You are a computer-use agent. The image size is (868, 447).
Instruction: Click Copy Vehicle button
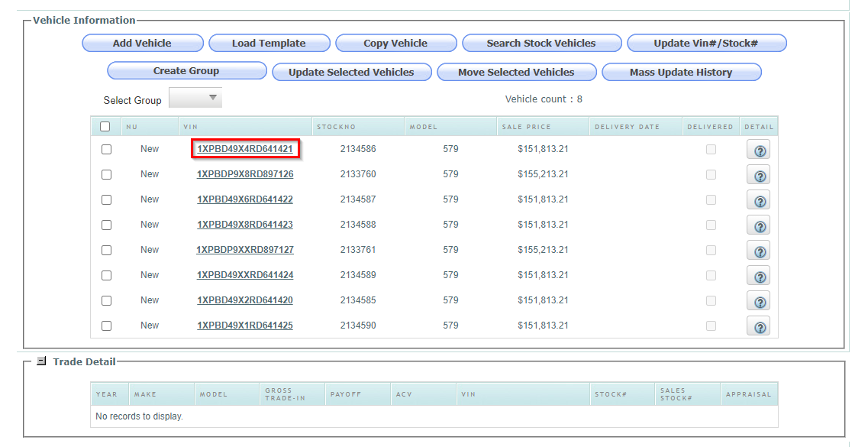tap(395, 44)
